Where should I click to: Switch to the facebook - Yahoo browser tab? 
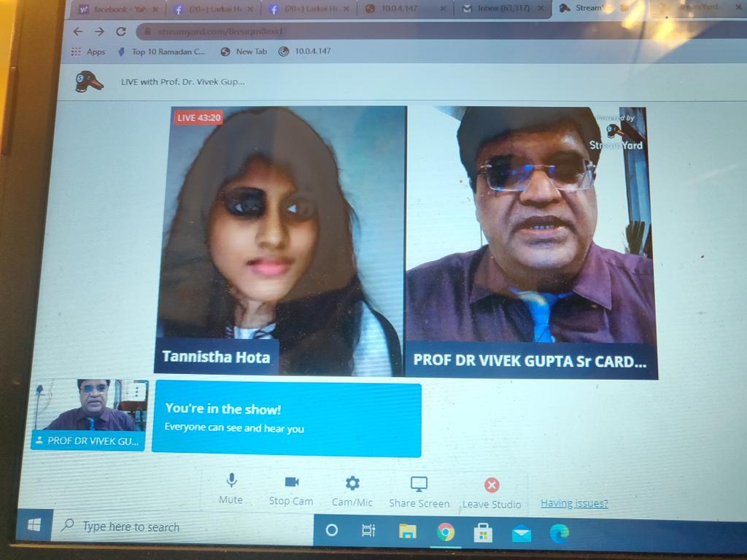tap(119, 9)
